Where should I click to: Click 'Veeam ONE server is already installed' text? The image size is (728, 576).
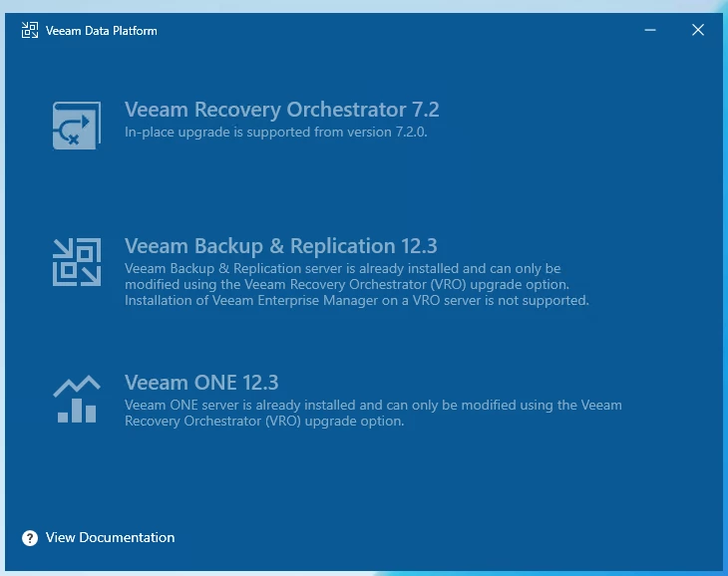click(373, 413)
